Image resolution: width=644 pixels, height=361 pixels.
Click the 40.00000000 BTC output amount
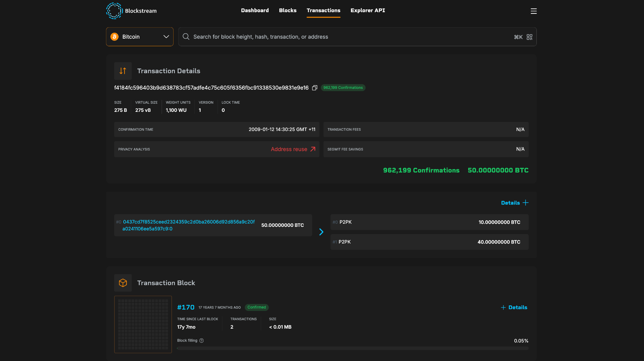[x=499, y=242]
